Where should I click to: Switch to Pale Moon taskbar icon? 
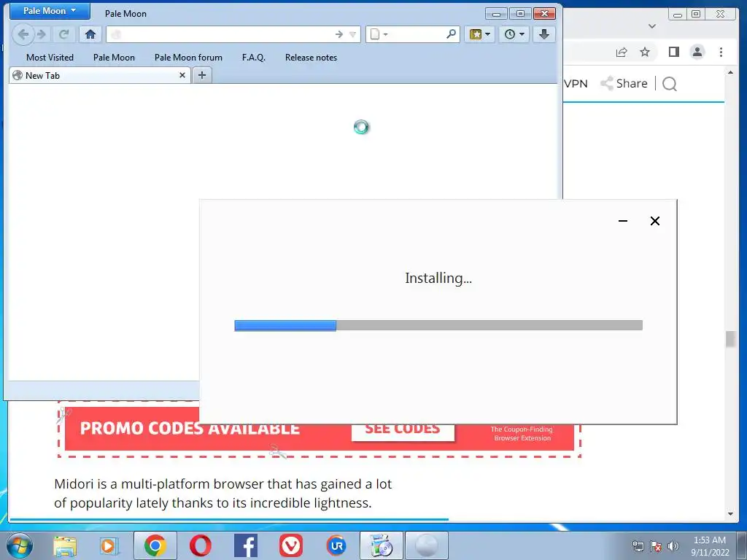pyautogui.click(x=426, y=545)
